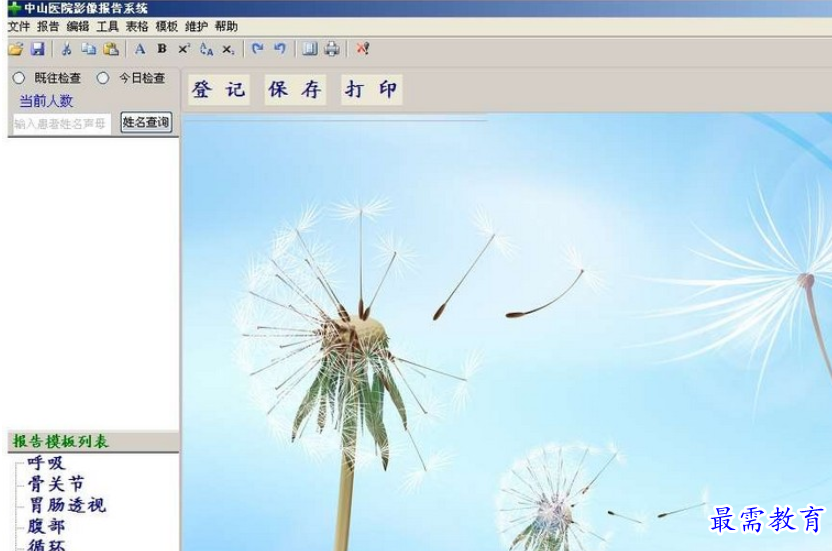Image resolution: width=832 pixels, height=551 pixels.
Task: Print report with printer icon
Action: click(x=332, y=49)
